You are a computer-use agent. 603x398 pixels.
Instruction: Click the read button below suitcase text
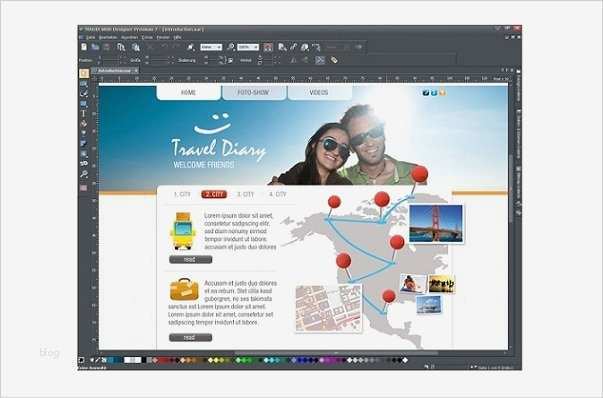(190, 338)
